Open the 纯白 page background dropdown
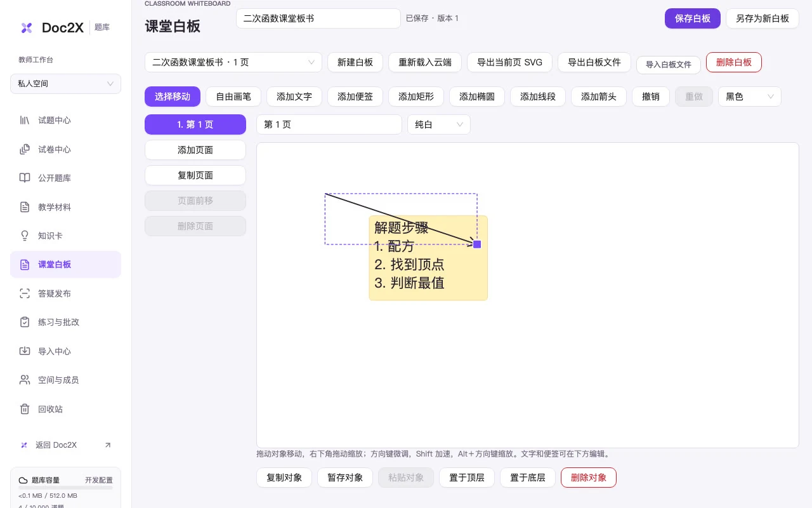Screen dimensions: 812x508 [439, 124]
